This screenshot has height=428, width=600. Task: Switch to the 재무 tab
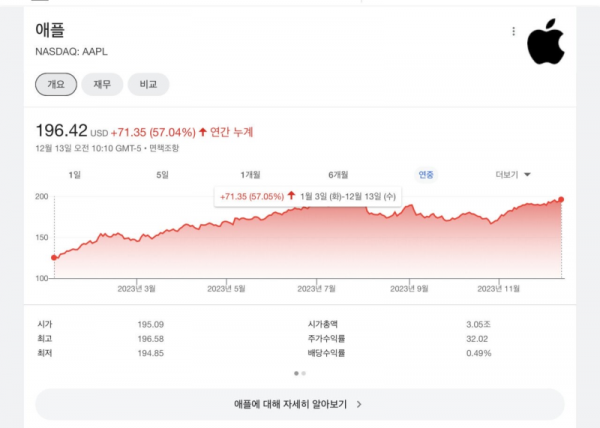(x=101, y=85)
